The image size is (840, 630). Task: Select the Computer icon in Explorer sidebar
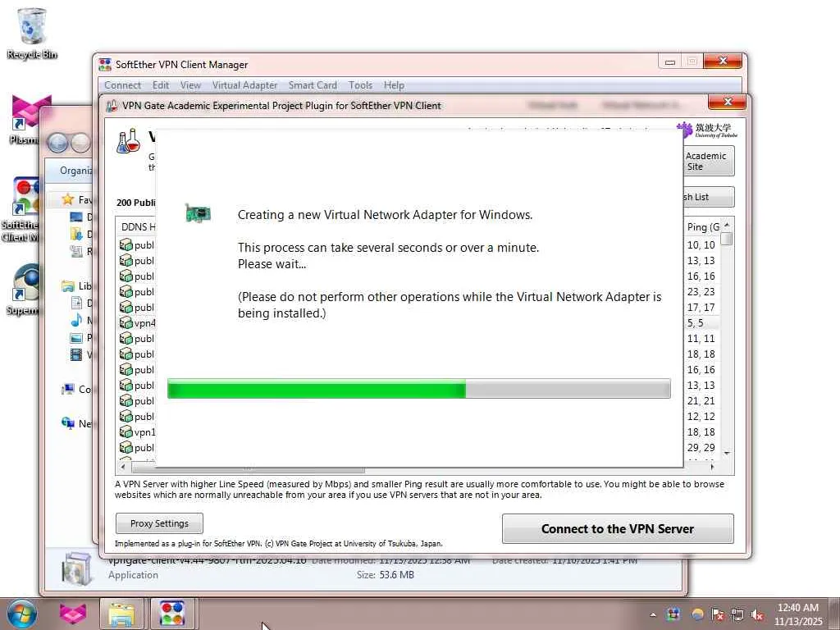point(67,390)
